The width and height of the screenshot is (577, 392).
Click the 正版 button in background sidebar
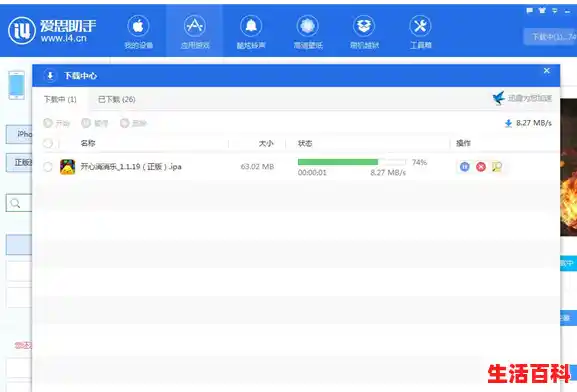click(19, 162)
